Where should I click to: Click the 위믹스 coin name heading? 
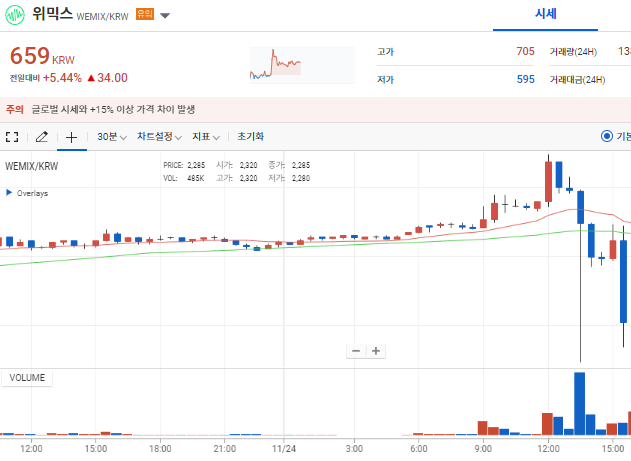click(52, 14)
